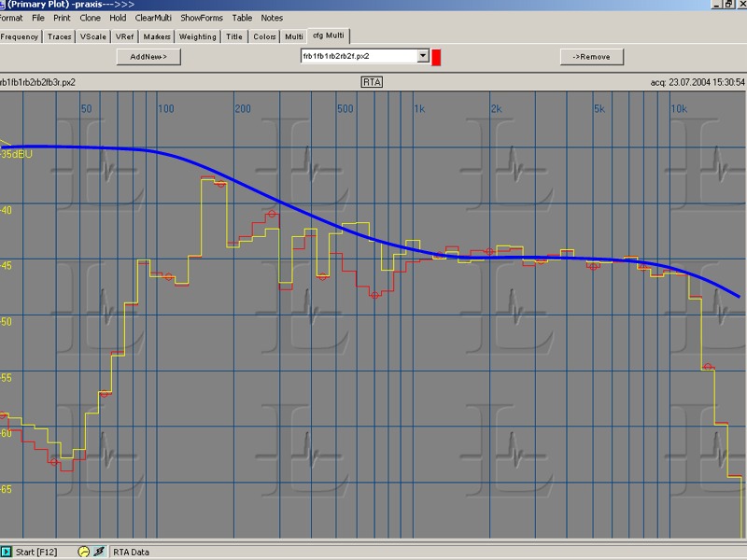
Task: Click the lightning bolt icon in status bar
Action: tap(100, 552)
